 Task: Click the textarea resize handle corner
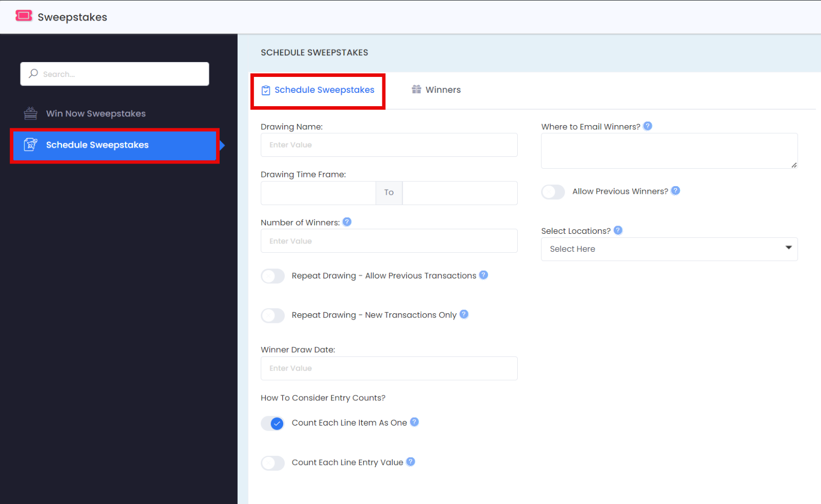794,165
